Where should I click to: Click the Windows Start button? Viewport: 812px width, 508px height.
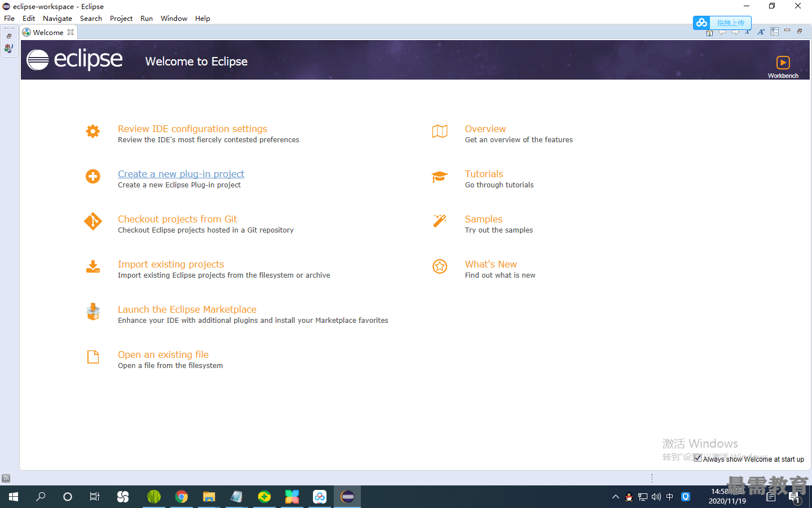click(14, 497)
